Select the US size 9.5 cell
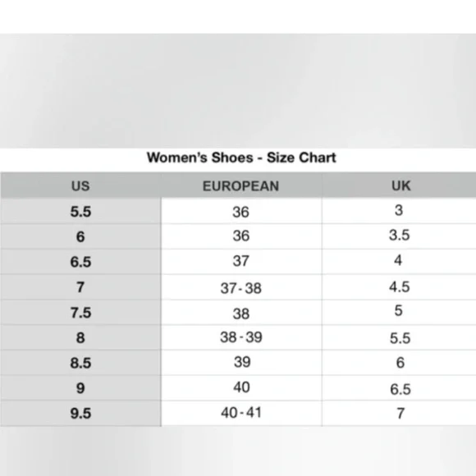Viewport: 476px width, 476px height. [x=80, y=413]
